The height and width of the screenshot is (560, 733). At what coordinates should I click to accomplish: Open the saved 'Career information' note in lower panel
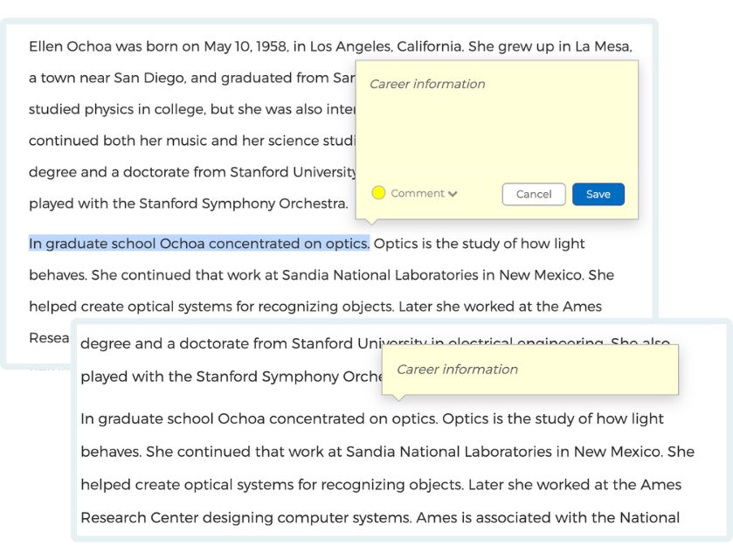pyautogui.click(x=457, y=370)
